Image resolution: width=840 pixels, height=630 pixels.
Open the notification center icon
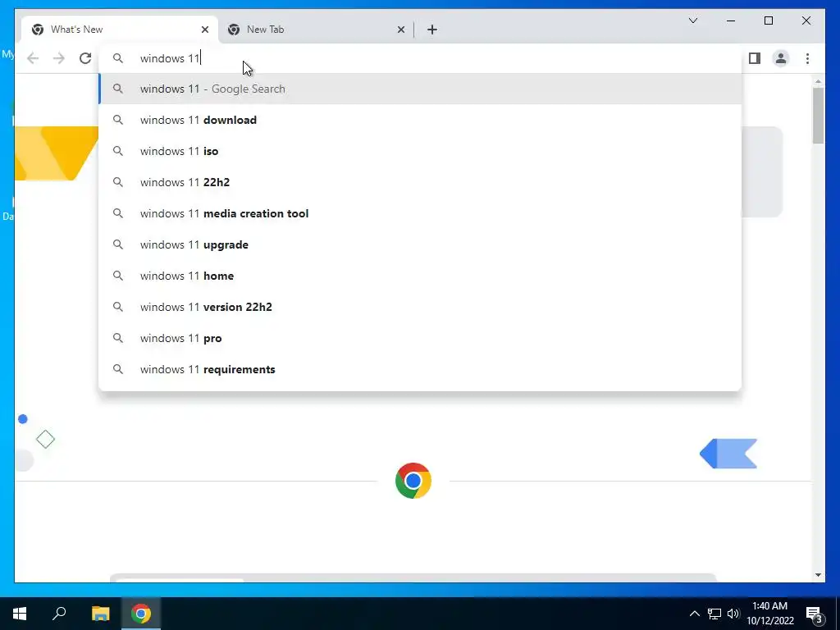click(815, 614)
